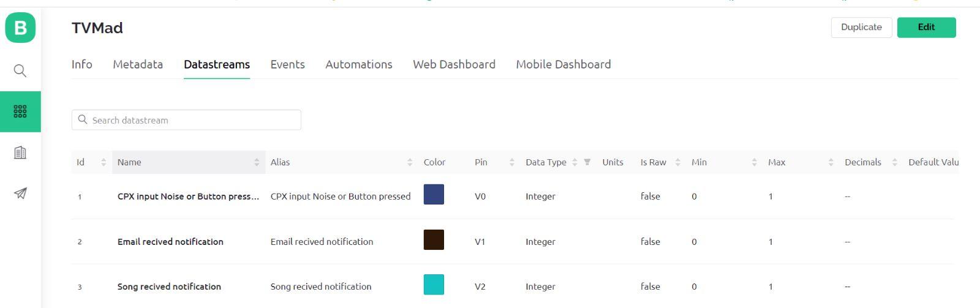Sort the Is Raw column

677,162
